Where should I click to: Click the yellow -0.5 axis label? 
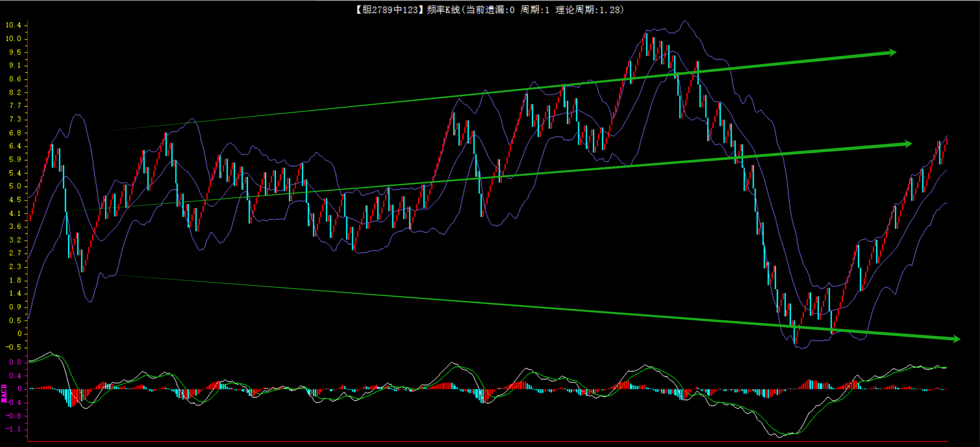tap(14, 347)
